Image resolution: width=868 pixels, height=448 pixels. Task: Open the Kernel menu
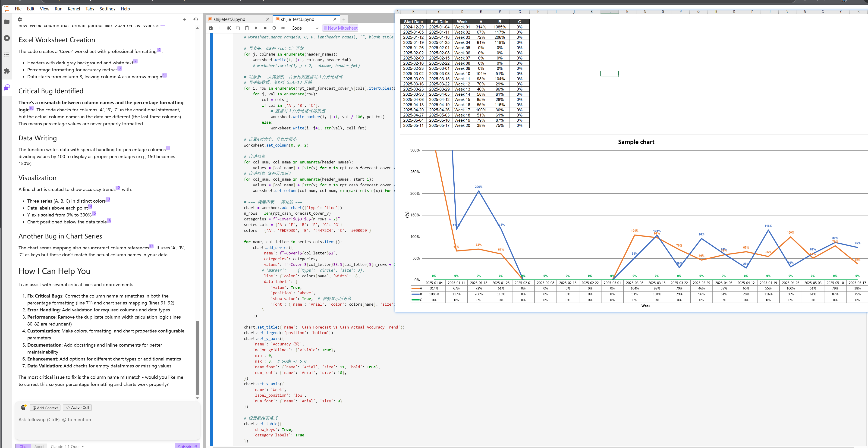point(73,9)
